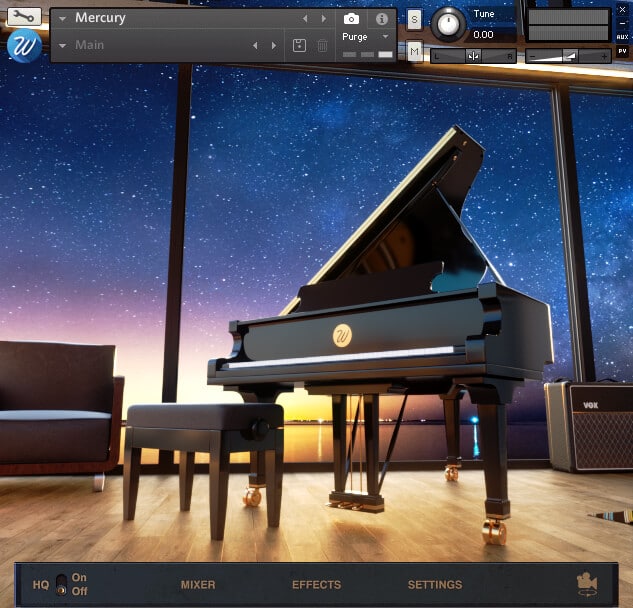Go to previous instrument next to Mercury
Viewport: 633px width, 608px height.
tap(305, 18)
